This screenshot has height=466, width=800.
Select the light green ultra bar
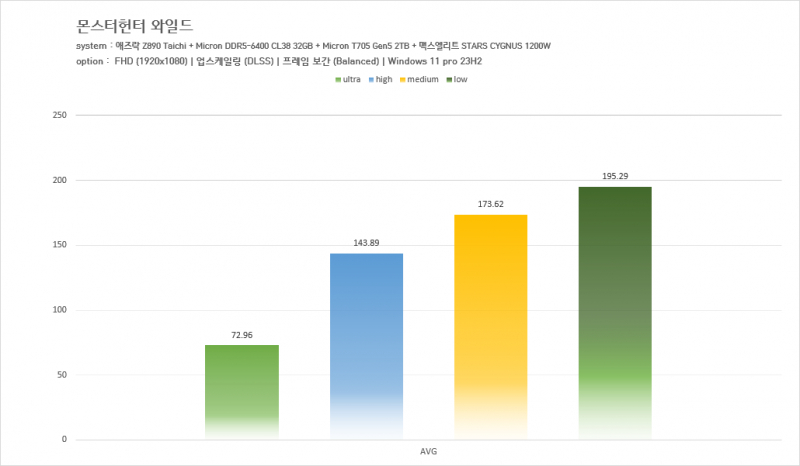coord(241,391)
